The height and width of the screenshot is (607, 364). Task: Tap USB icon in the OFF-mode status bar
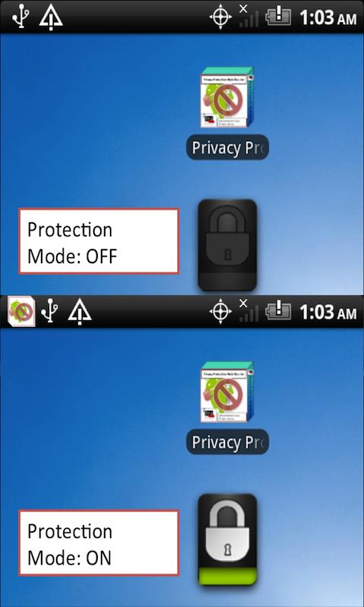click(20, 17)
